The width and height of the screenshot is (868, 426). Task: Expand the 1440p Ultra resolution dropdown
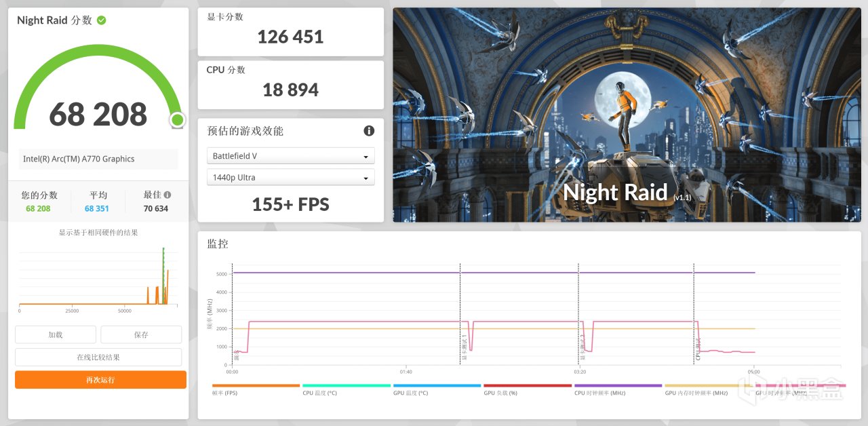[290, 178]
